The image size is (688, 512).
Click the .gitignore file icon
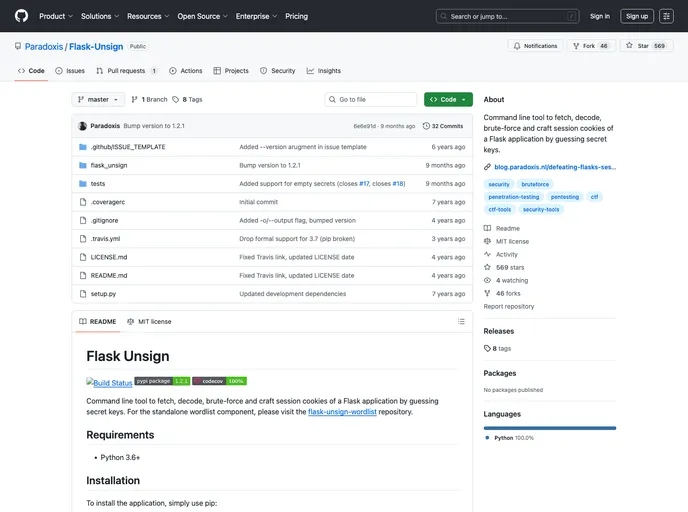point(82,221)
